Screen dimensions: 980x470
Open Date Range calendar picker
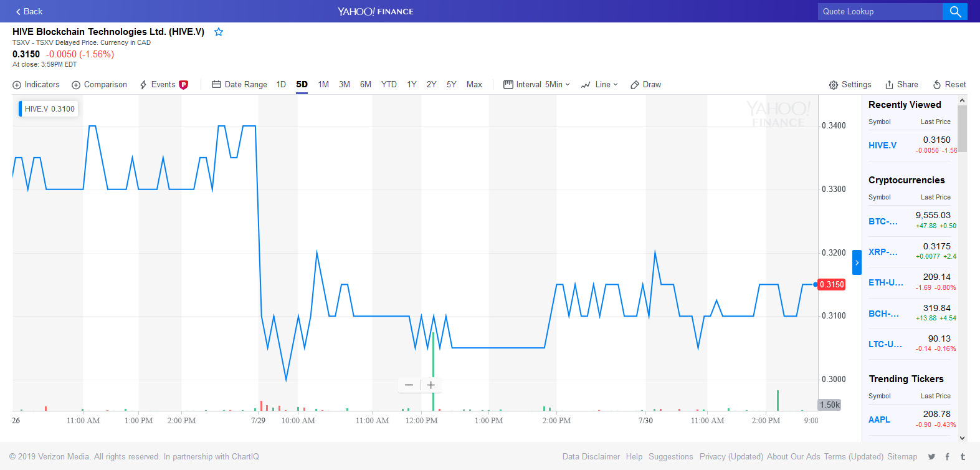tap(239, 85)
